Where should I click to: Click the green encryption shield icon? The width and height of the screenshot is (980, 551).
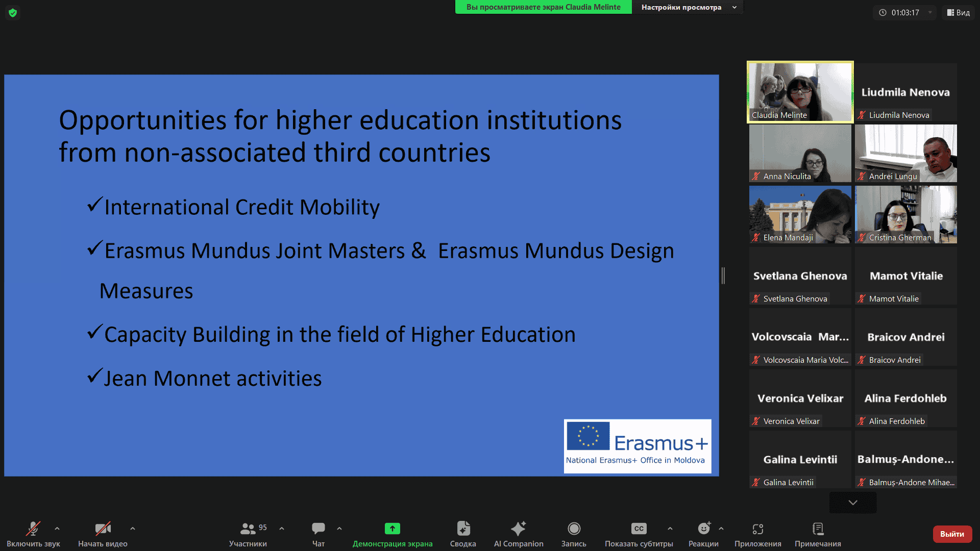[x=13, y=13]
